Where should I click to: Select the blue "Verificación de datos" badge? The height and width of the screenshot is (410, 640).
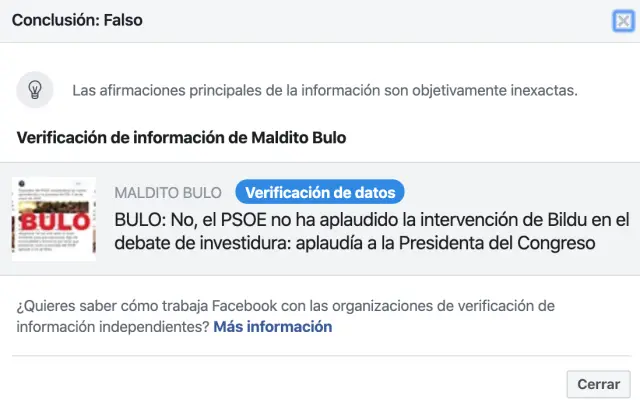click(320, 191)
